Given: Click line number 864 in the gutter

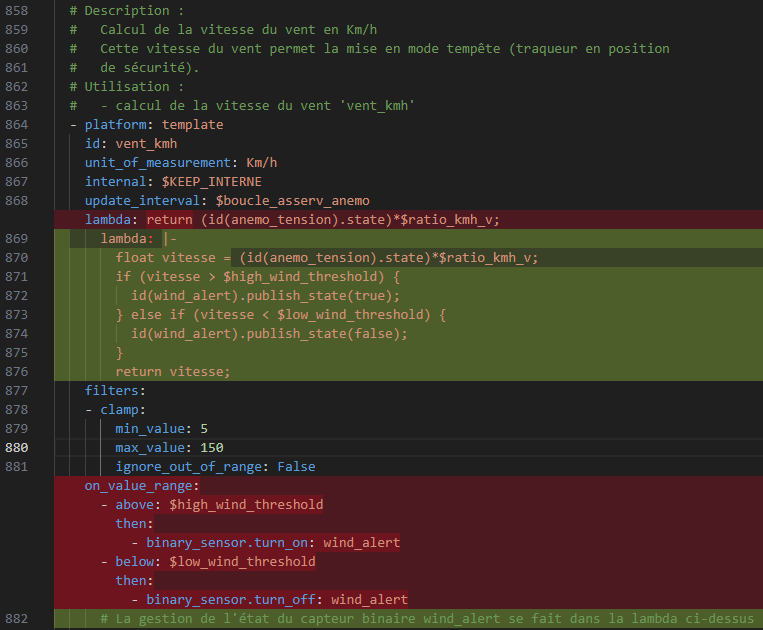Looking at the screenshot, I should tap(17, 125).
